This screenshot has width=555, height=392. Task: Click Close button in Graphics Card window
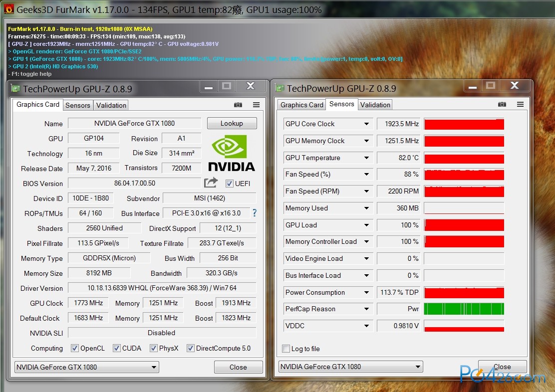coord(238,367)
